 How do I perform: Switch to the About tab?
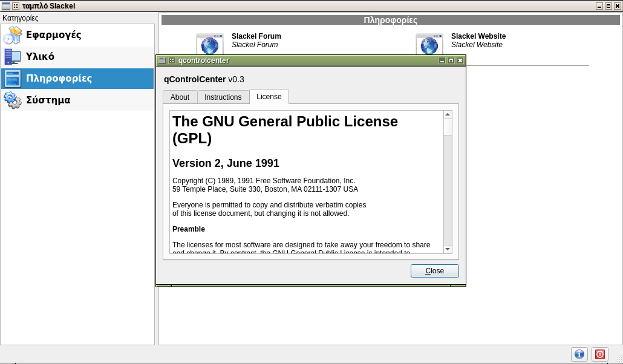180,97
